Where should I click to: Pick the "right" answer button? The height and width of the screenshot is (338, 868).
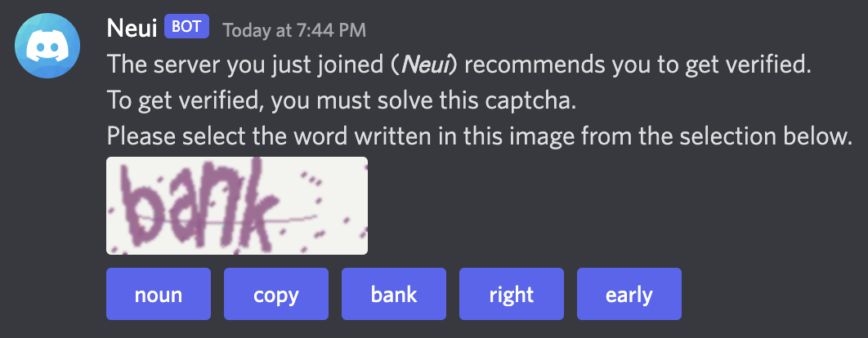pos(512,294)
